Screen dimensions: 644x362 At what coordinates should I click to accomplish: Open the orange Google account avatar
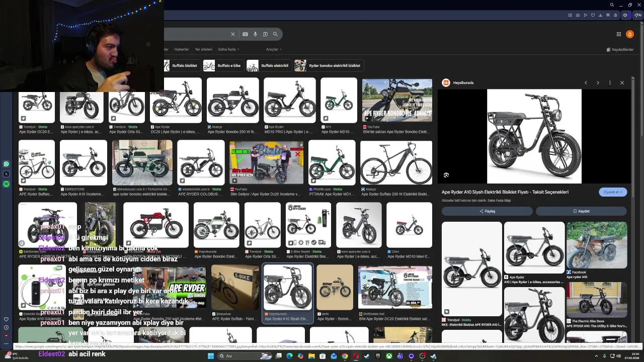click(630, 34)
